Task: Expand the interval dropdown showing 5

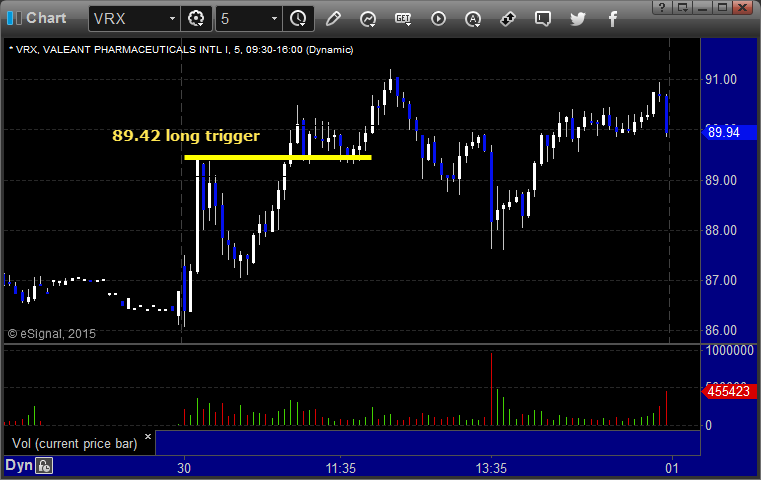Action: [274, 19]
